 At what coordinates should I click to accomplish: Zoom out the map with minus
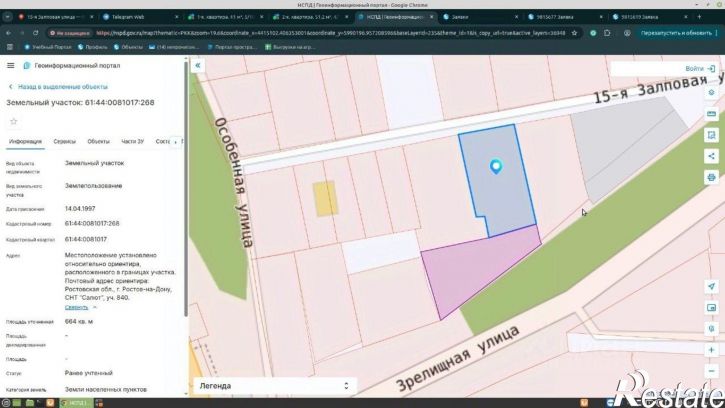[712, 371]
